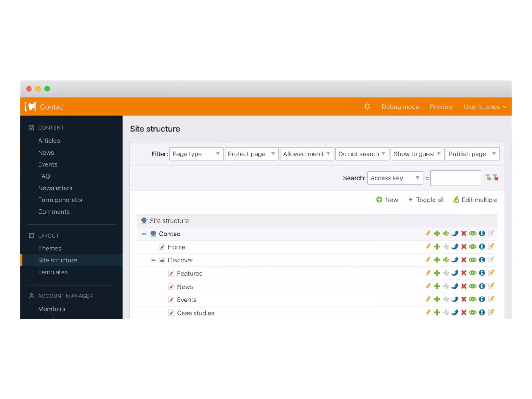Click the Debug mode link in header
Viewport: 532px width, 399px height.
click(400, 107)
